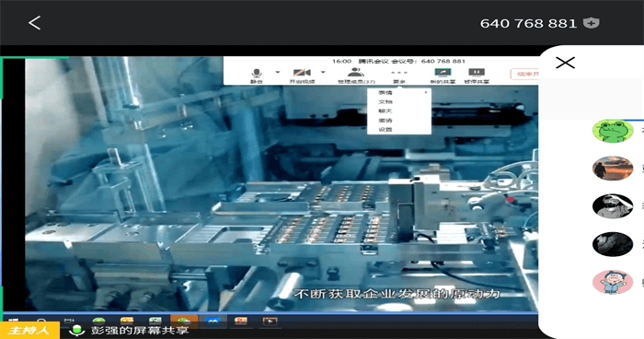
Task: Mute the microphone (静音) in shared toolbar
Action: click(257, 76)
